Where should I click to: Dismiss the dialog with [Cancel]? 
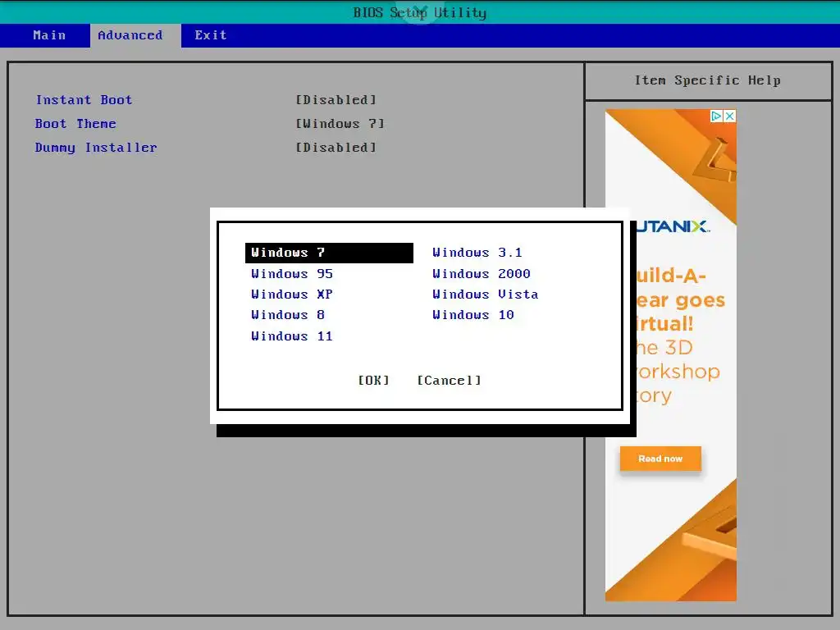(449, 381)
